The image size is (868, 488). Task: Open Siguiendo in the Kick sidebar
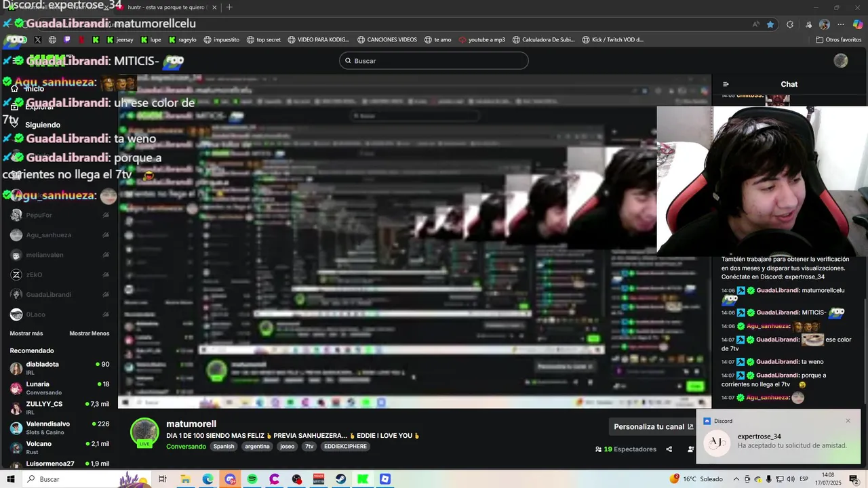(x=43, y=125)
